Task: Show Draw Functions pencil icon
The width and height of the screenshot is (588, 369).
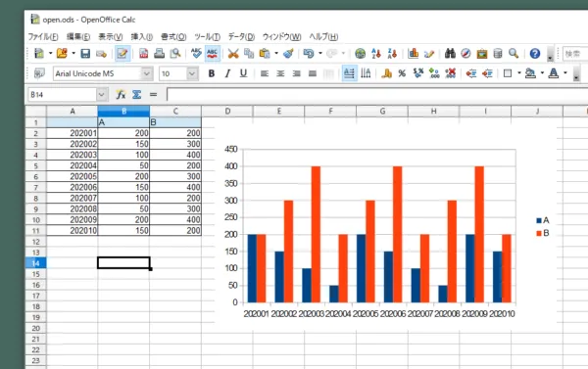Action: coord(429,54)
